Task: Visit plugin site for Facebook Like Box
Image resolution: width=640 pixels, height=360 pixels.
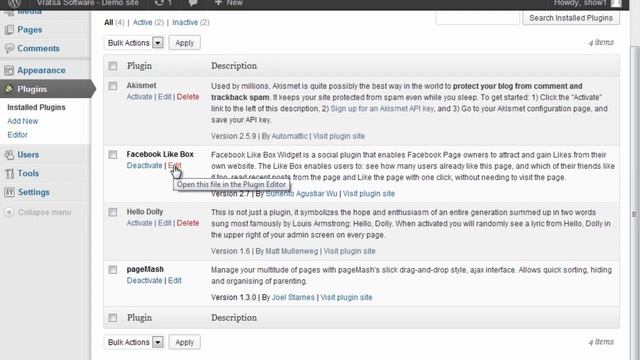Action: [369, 193]
